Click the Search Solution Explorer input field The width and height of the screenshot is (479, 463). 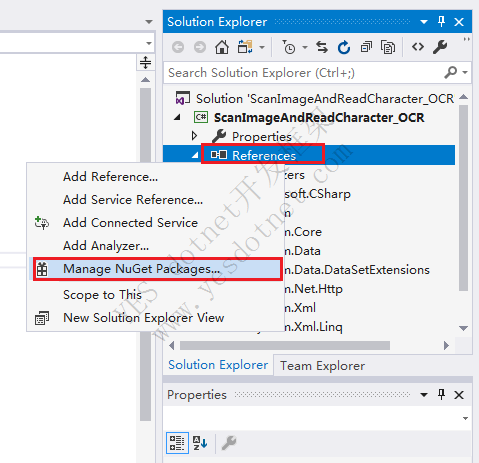pyautogui.click(x=303, y=73)
